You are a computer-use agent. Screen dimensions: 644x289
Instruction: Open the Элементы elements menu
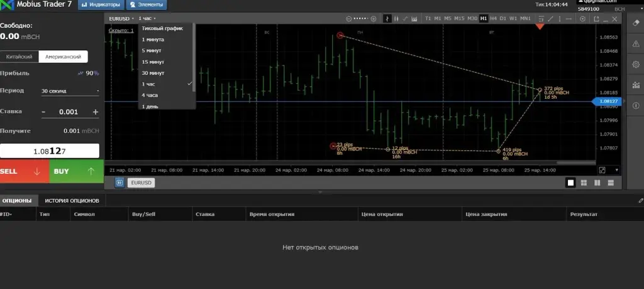pos(147,5)
